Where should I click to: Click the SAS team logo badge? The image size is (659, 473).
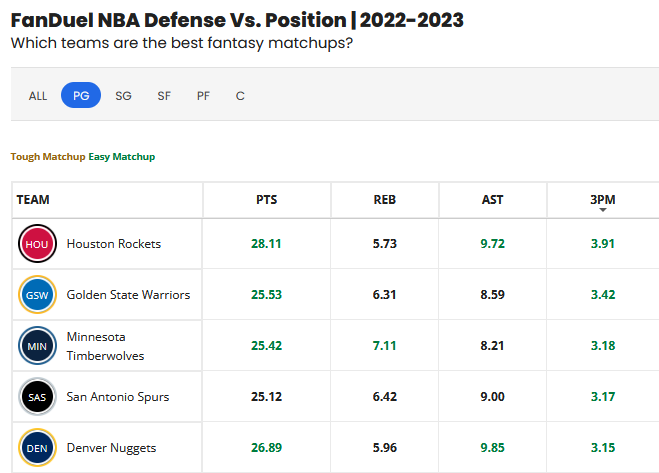37,397
